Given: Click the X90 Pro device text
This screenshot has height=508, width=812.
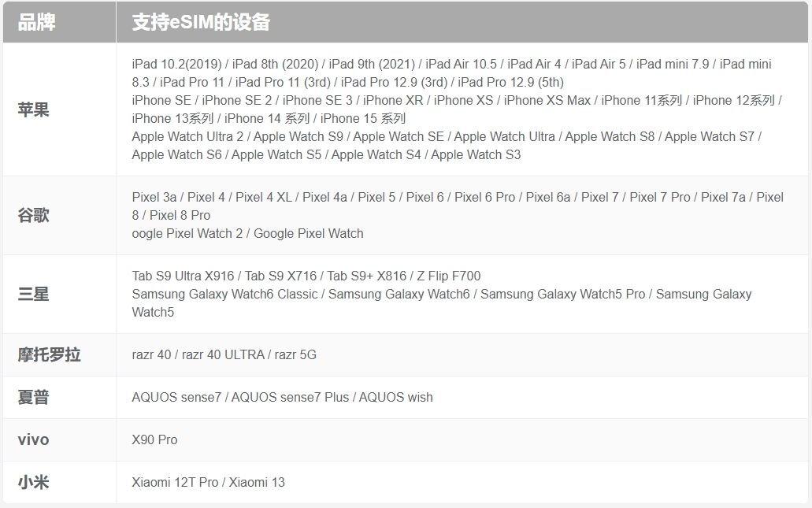Looking at the screenshot, I should (x=155, y=439).
